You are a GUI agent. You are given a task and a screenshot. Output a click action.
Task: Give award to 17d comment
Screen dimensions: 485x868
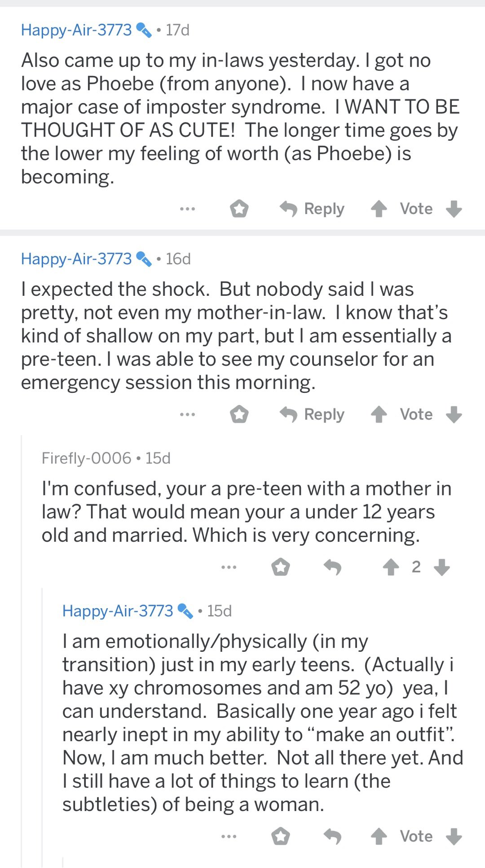[239, 209]
